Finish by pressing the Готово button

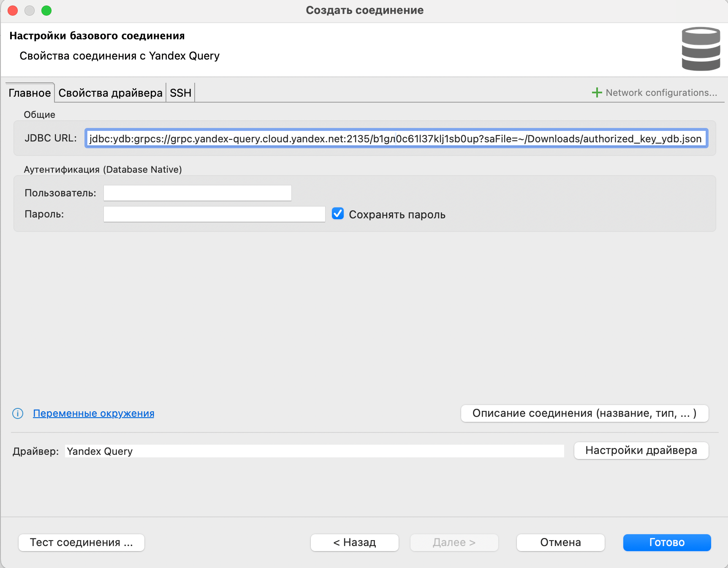[666, 542]
